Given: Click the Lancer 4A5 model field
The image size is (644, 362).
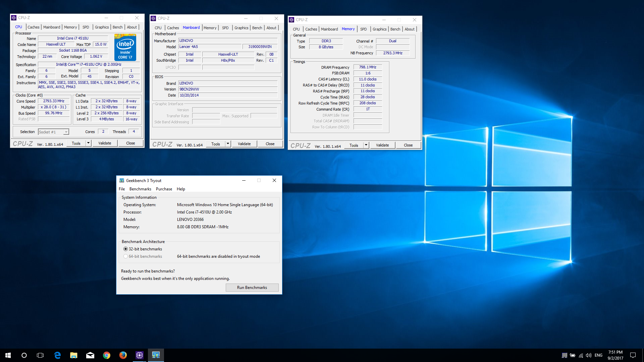Looking at the screenshot, I should tap(210, 47).
